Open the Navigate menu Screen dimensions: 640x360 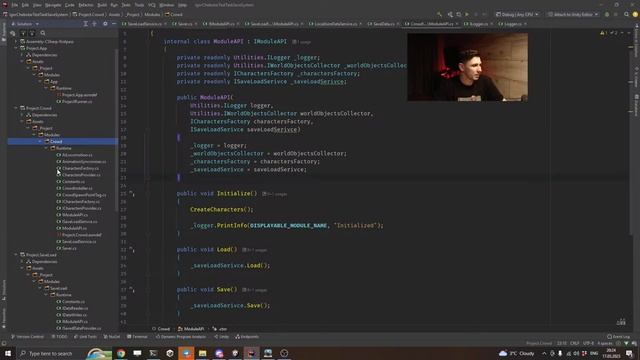point(53,5)
